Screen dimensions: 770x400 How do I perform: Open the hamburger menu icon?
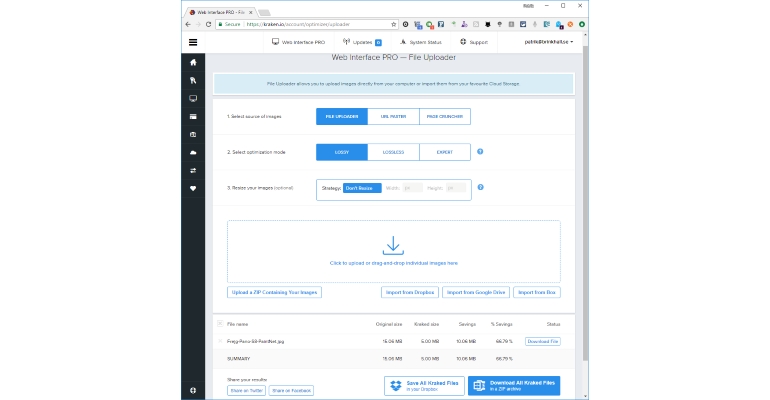[x=193, y=42]
